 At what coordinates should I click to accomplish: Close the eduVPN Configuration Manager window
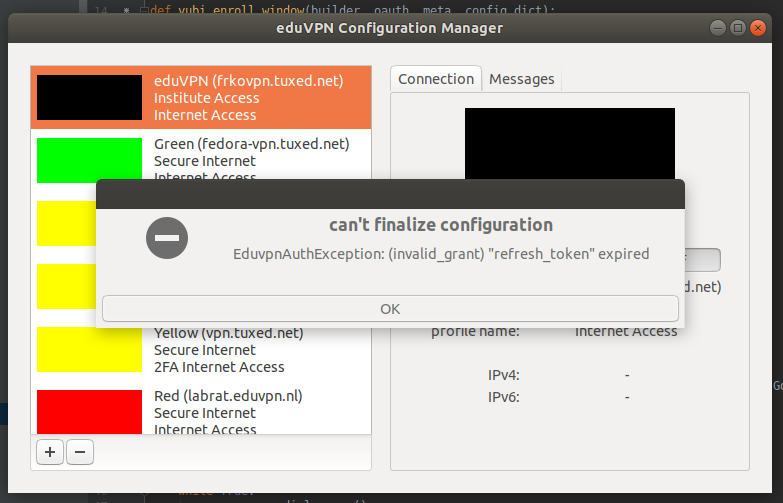[758, 28]
